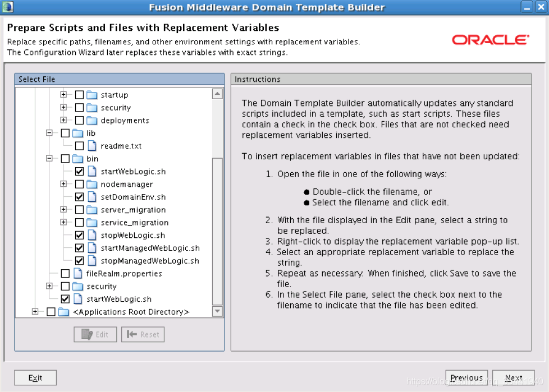Click the bin folder icon
Viewport: 549px width, 392px height.
tap(77, 159)
